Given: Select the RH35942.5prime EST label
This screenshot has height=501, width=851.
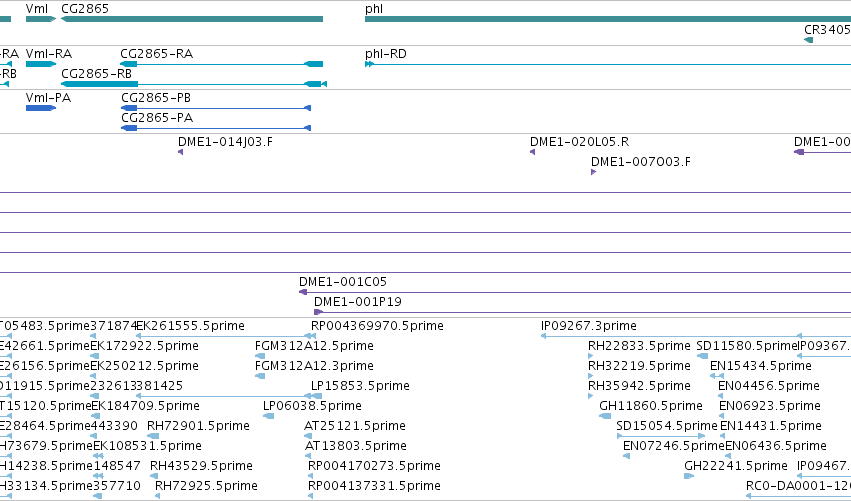Looking at the screenshot, I should click(x=639, y=386).
